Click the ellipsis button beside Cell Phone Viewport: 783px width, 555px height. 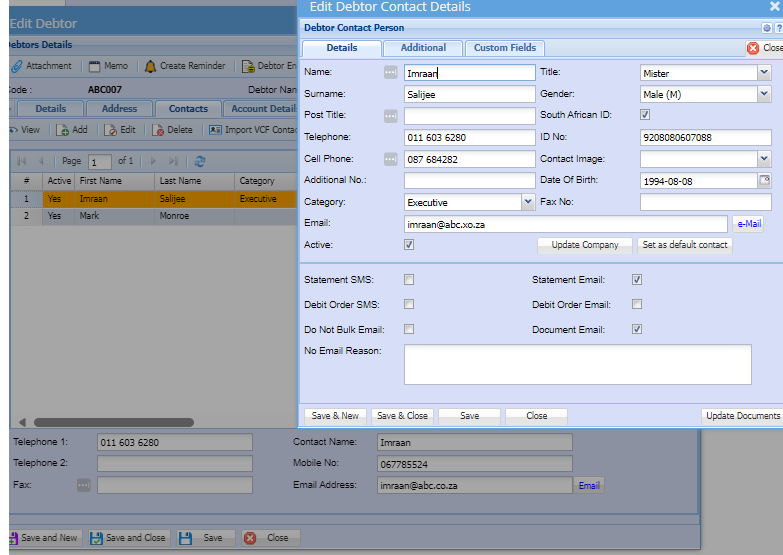[391, 159]
